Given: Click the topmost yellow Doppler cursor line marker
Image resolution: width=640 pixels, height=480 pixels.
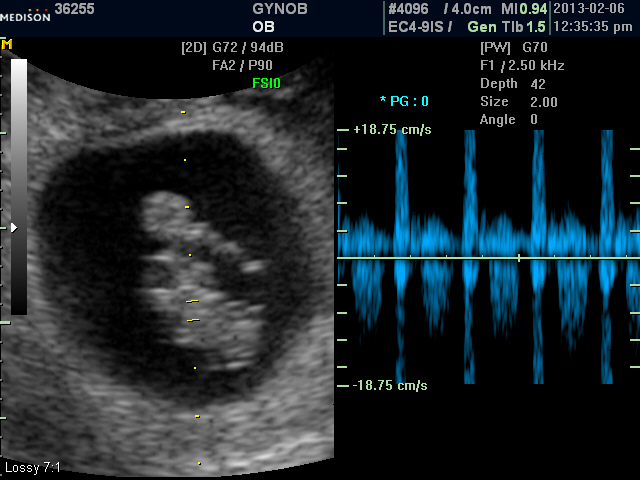Looking at the screenshot, I should [183, 112].
